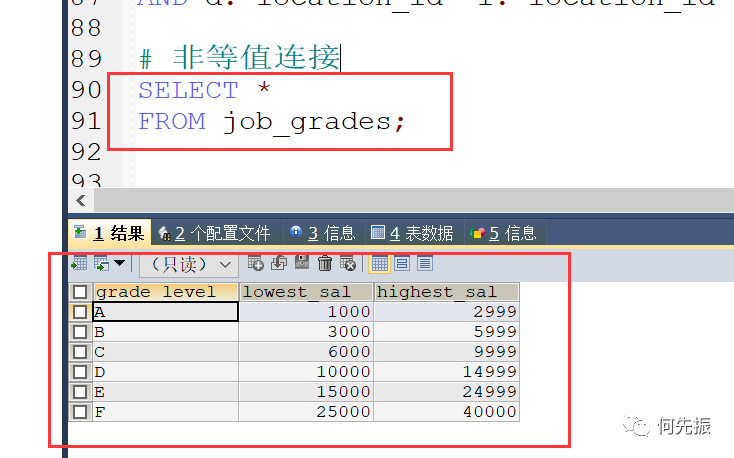Check the row B checkbox
The width and height of the screenshot is (734, 458).
point(80,332)
